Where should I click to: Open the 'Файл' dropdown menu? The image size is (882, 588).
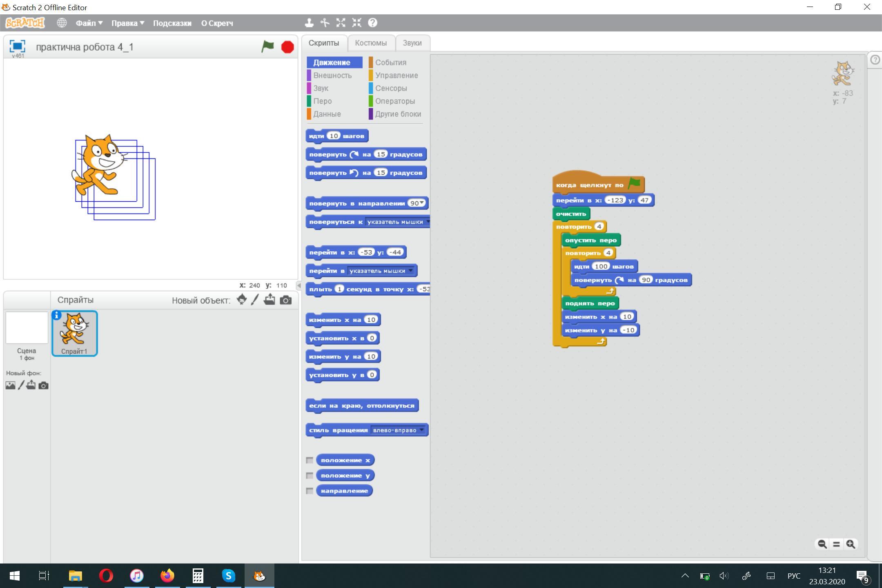(89, 23)
